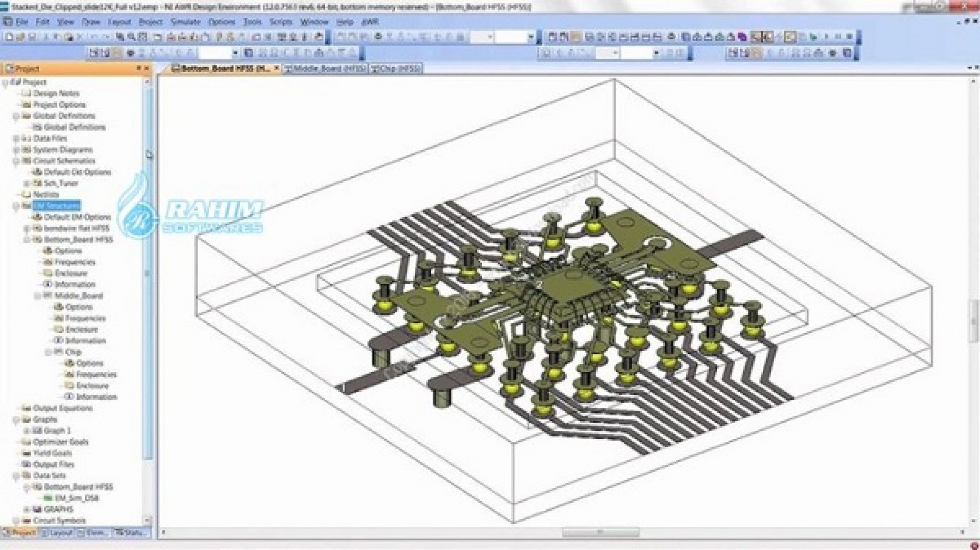The width and height of the screenshot is (980, 550).
Task: Expand the Data Files tree node
Action: coord(16,139)
